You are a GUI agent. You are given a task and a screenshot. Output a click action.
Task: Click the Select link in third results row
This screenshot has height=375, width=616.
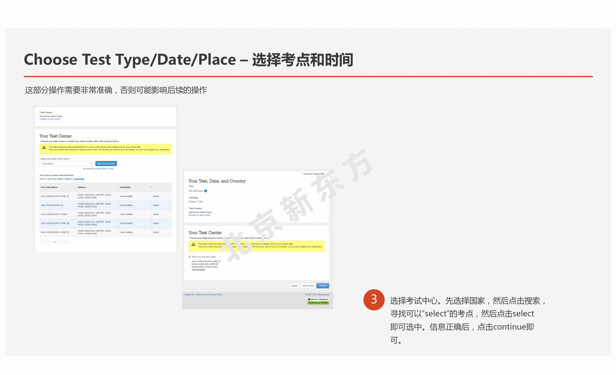point(156,214)
